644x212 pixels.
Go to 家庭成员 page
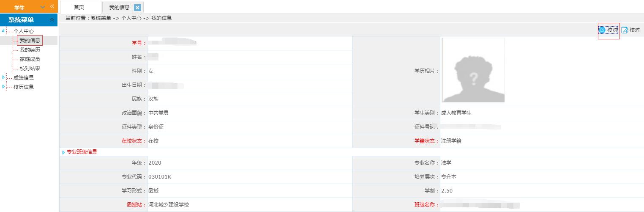[30, 59]
